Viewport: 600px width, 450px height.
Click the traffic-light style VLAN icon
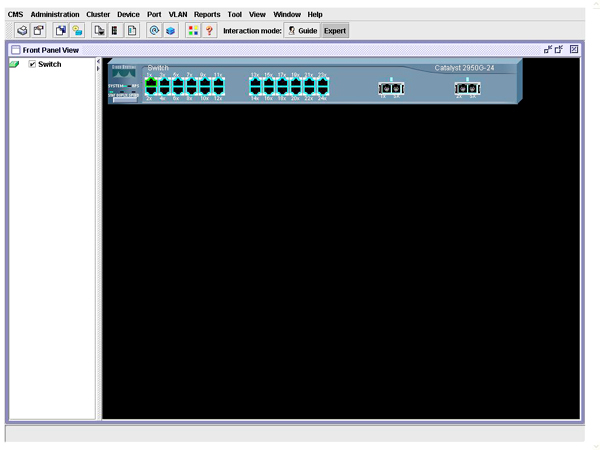click(x=115, y=30)
